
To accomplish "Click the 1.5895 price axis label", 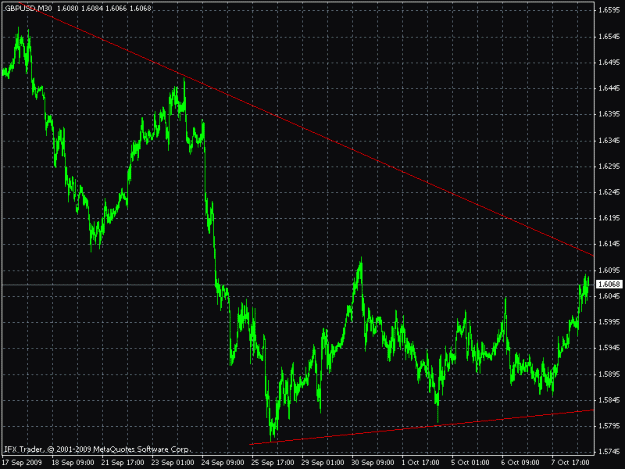I will pos(609,374).
